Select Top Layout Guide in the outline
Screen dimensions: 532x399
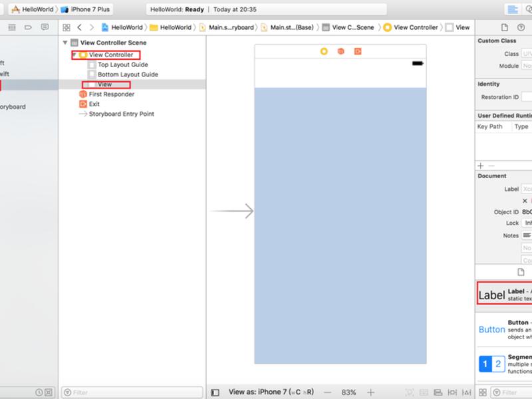[x=118, y=65]
